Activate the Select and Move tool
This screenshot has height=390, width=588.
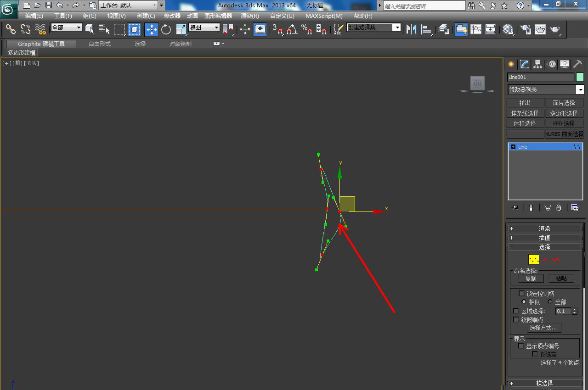tap(151, 29)
